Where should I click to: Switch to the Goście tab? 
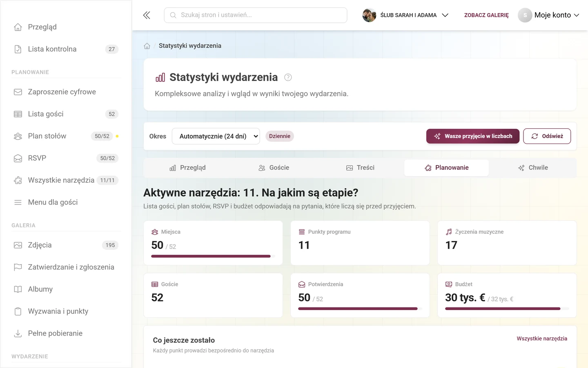coord(274,168)
